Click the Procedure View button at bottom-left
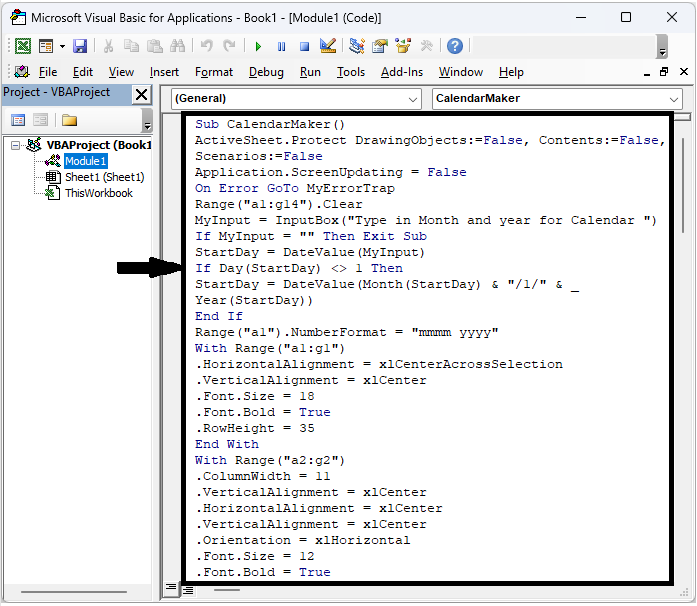The height and width of the screenshot is (606, 697). [x=171, y=590]
